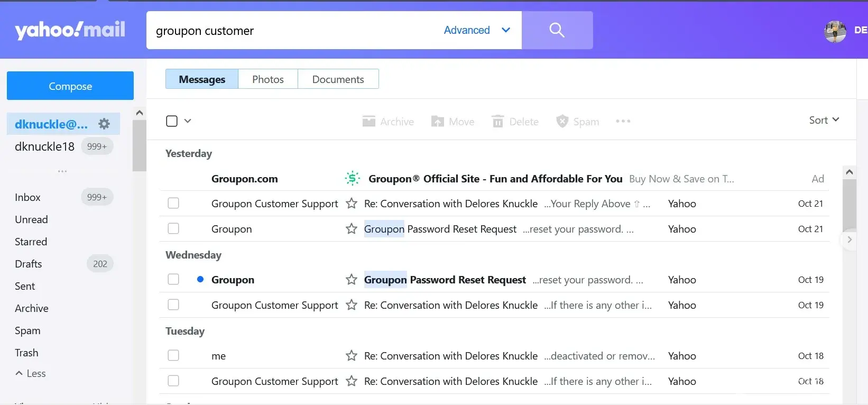
Task: Star the Oct 21 Groupon Password Reset email
Action: [352, 229]
